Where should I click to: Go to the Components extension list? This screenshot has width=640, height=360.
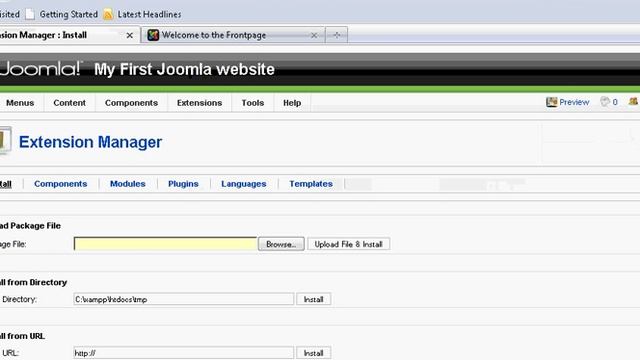pos(61,184)
